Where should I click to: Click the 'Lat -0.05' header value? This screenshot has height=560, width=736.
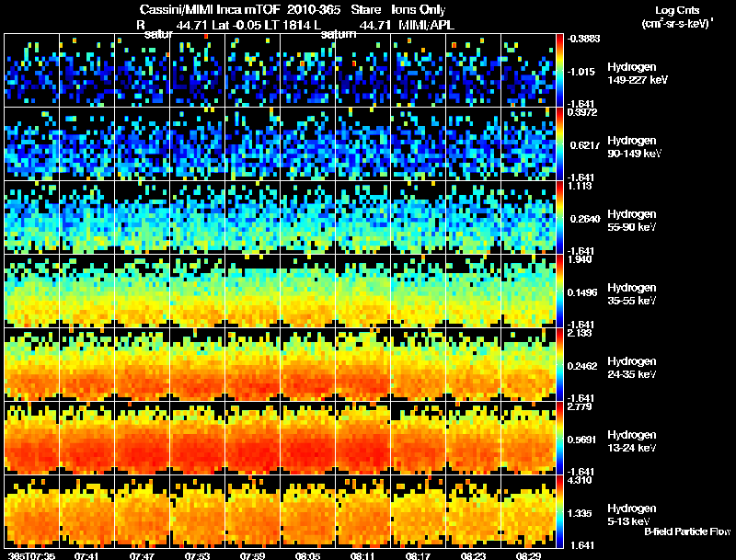tap(237, 26)
